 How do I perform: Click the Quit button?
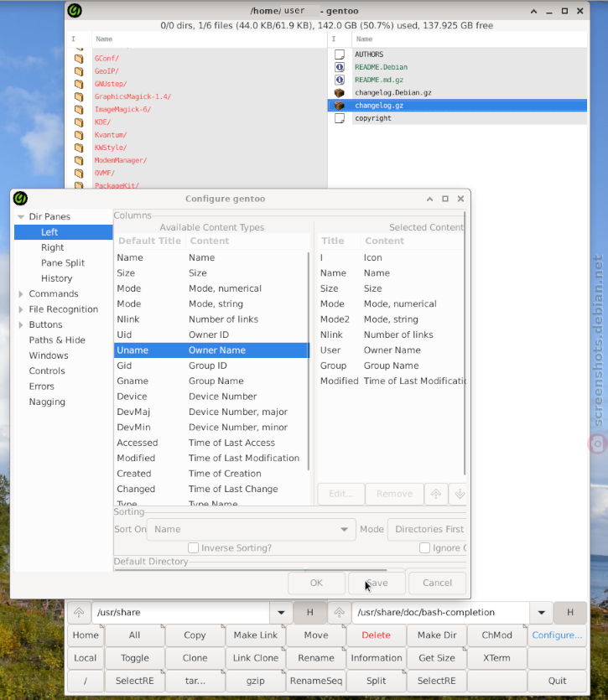[x=557, y=681]
